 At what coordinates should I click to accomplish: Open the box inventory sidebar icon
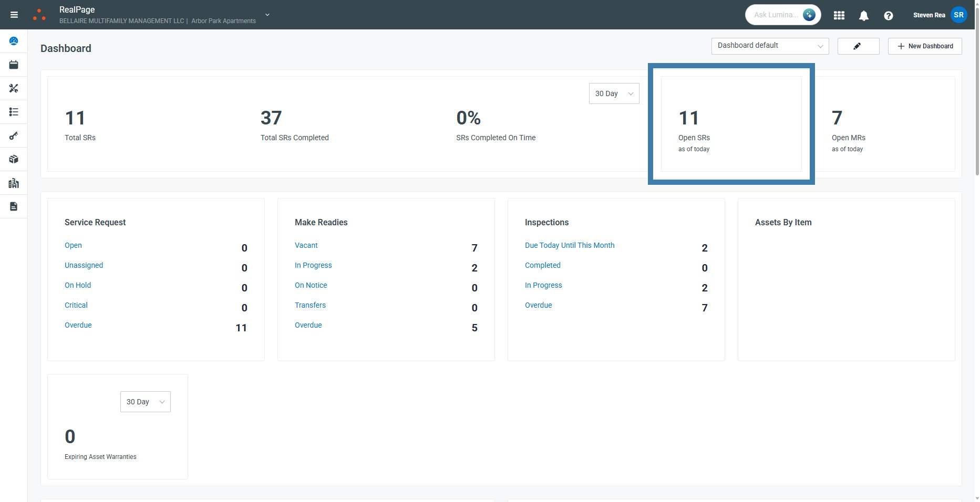pos(14,159)
